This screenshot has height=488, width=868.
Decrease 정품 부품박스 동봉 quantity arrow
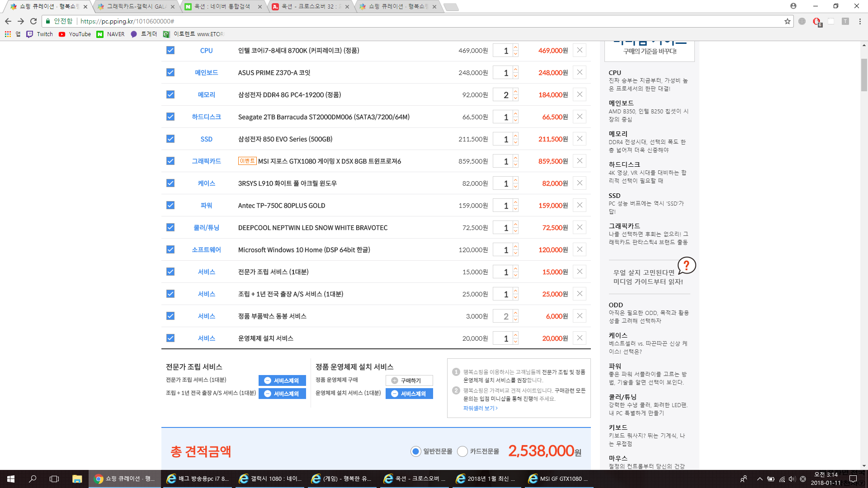(515, 319)
